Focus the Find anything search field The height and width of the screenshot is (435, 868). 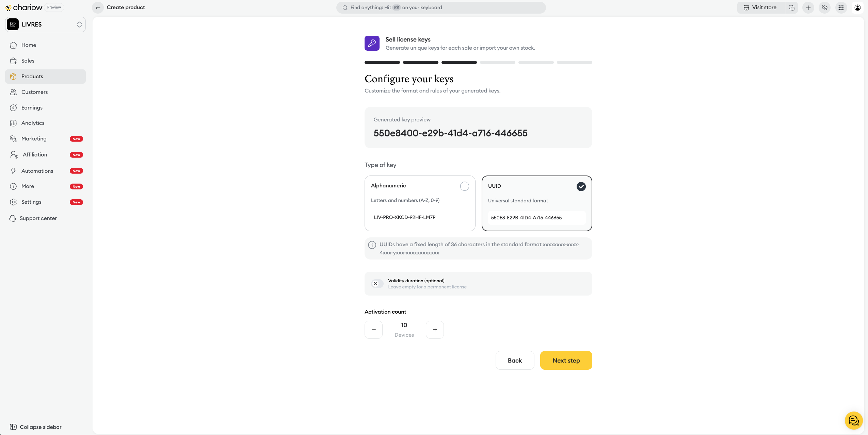click(441, 7)
